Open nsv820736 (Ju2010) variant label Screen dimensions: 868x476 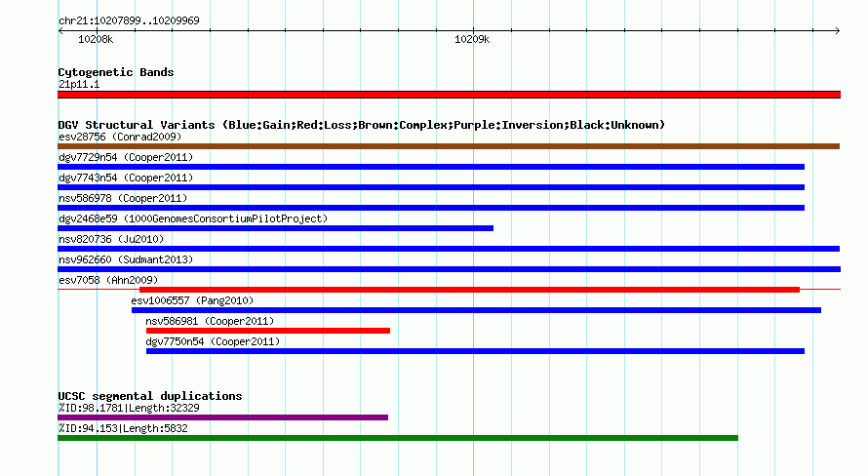pos(111,239)
